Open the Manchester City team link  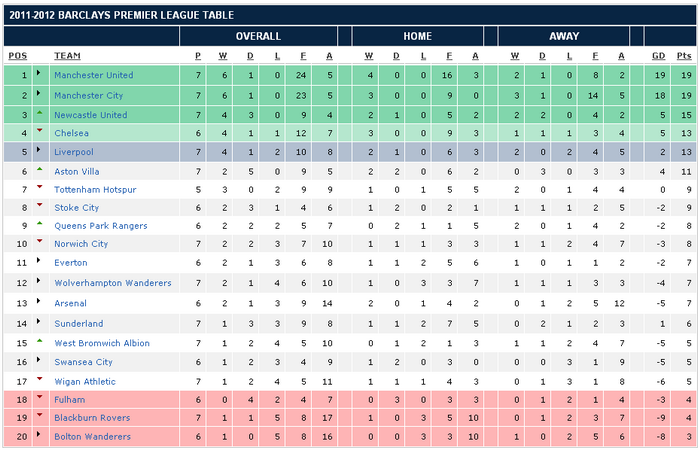90,95
